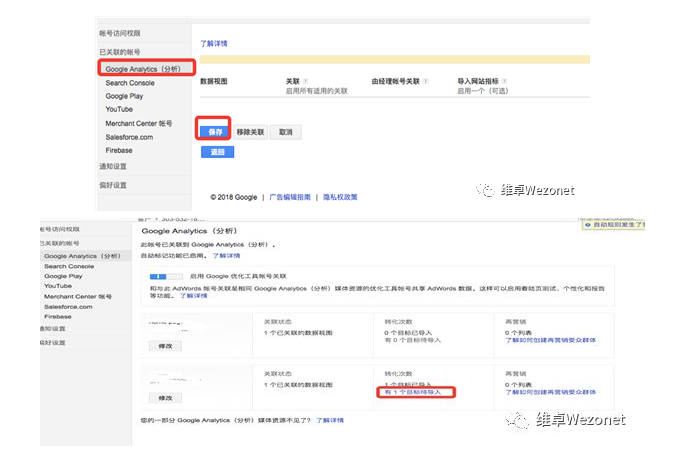Select Merchant Center 帐号 in upper panel sidebar
This screenshot has width=673, height=455.
coord(139,123)
